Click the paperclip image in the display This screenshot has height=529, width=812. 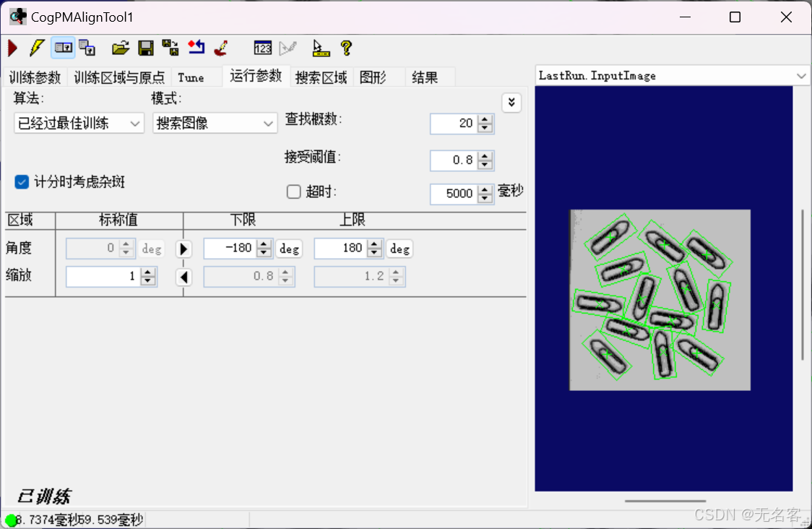tap(660, 299)
